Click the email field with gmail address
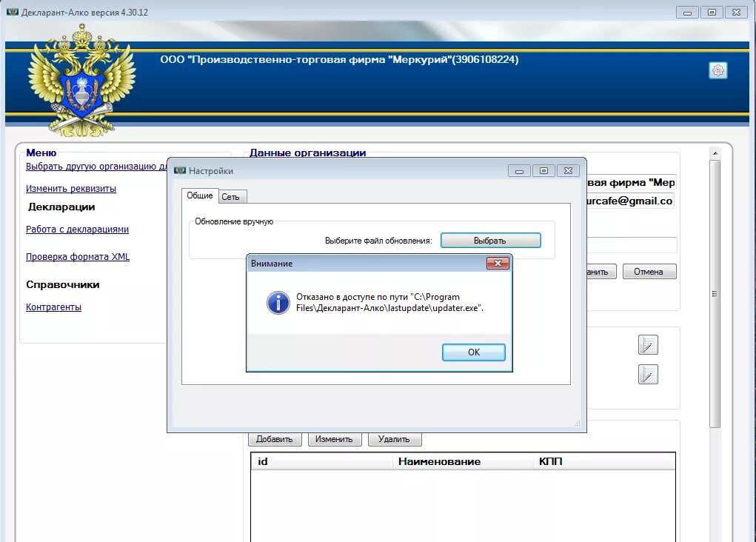This screenshot has height=542, width=756. click(x=631, y=201)
